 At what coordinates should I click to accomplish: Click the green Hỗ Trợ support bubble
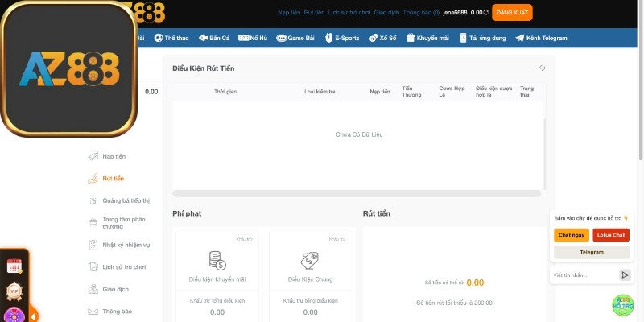(623, 304)
